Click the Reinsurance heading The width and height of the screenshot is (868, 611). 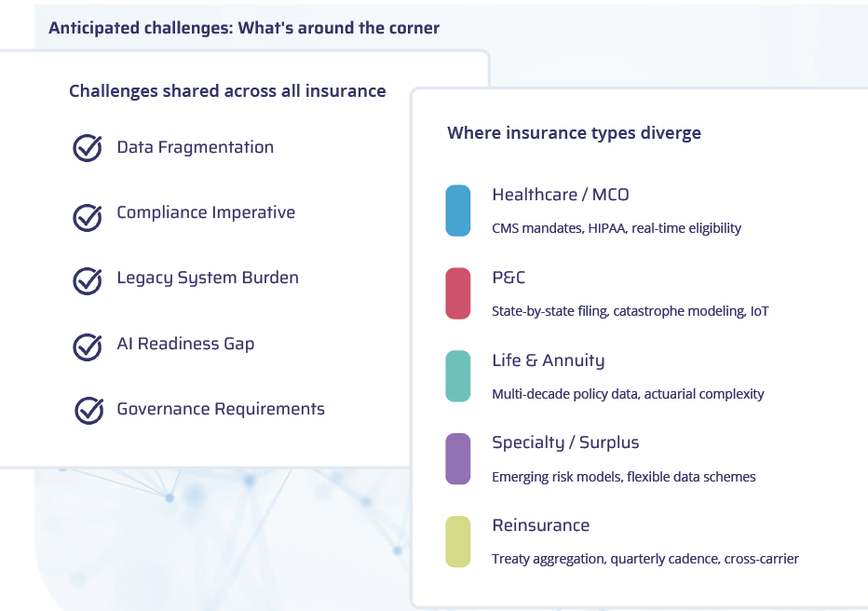(541, 525)
